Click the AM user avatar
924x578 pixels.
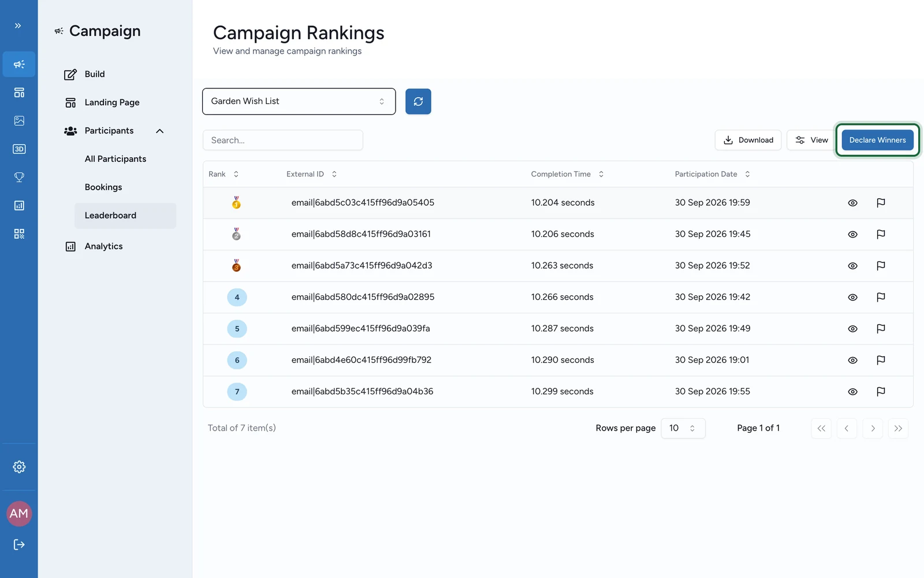point(19,514)
